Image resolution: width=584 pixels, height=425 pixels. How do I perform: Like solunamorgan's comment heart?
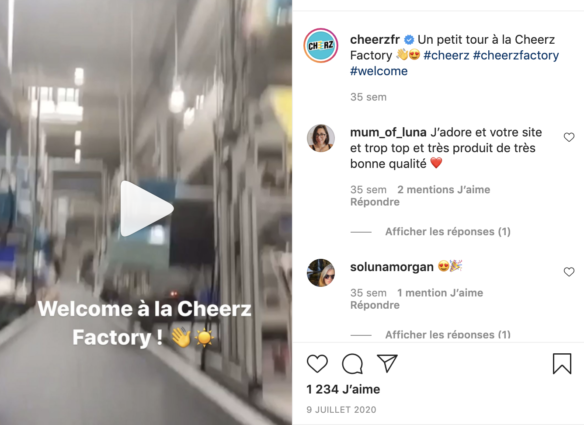(569, 272)
